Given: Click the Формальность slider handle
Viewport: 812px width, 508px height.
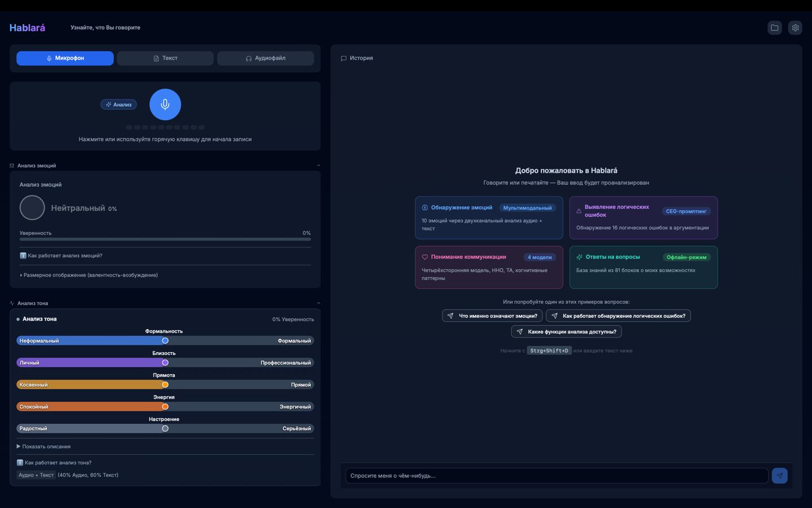Looking at the screenshot, I should (165, 341).
